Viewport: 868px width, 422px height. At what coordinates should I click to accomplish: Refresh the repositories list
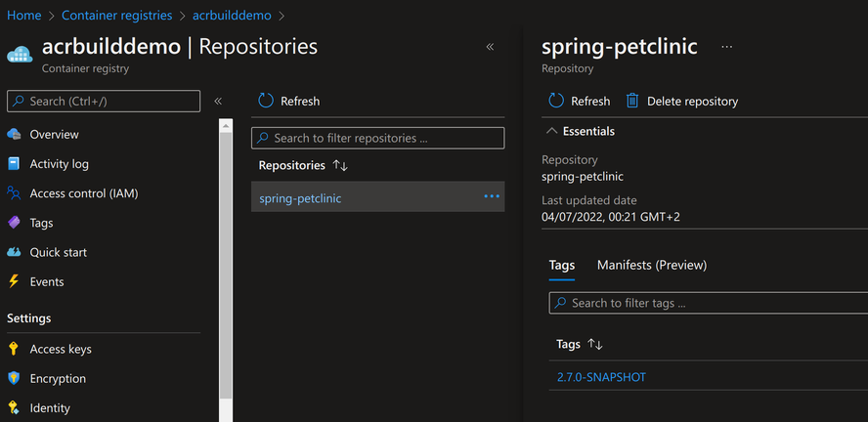[289, 102]
